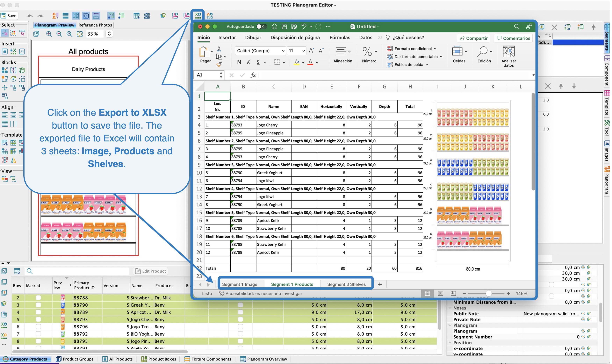Check the Marked box for product 88795
The width and height of the screenshot is (612, 364).
click(x=38, y=341)
